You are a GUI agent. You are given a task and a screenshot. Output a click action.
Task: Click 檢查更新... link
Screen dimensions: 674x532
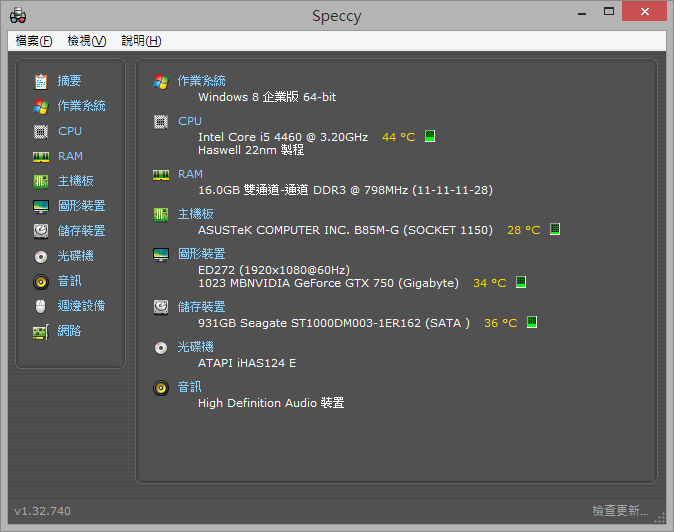coord(620,511)
